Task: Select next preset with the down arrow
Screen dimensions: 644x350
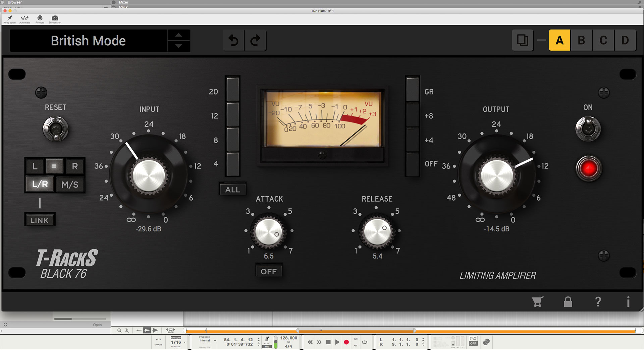Action: coord(179,46)
